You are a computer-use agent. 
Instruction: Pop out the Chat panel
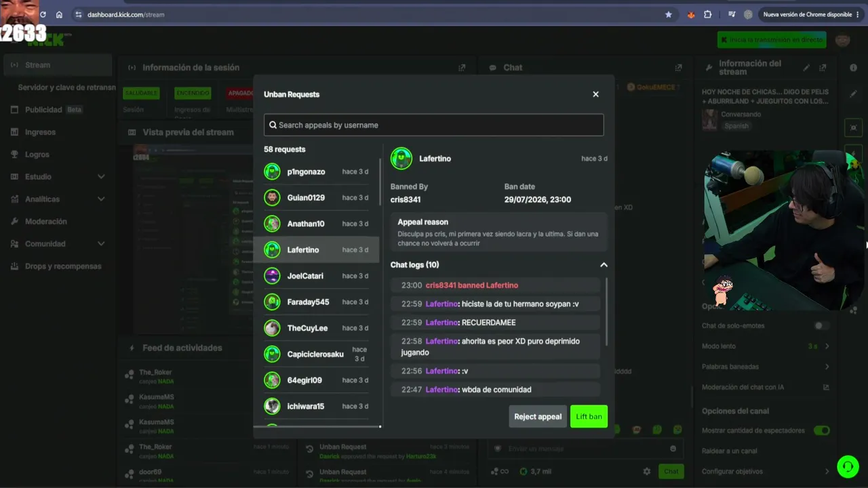[678, 68]
